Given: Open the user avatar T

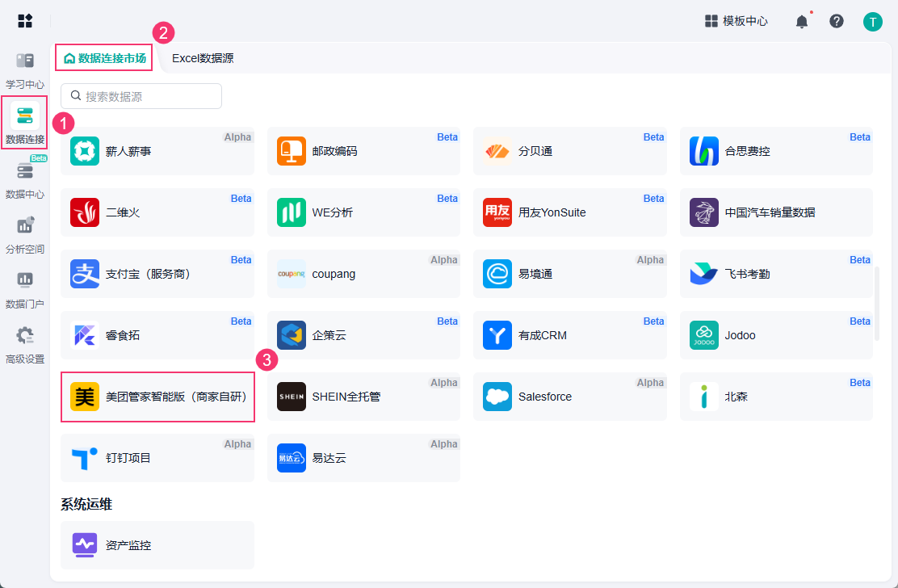Looking at the screenshot, I should [x=873, y=22].
